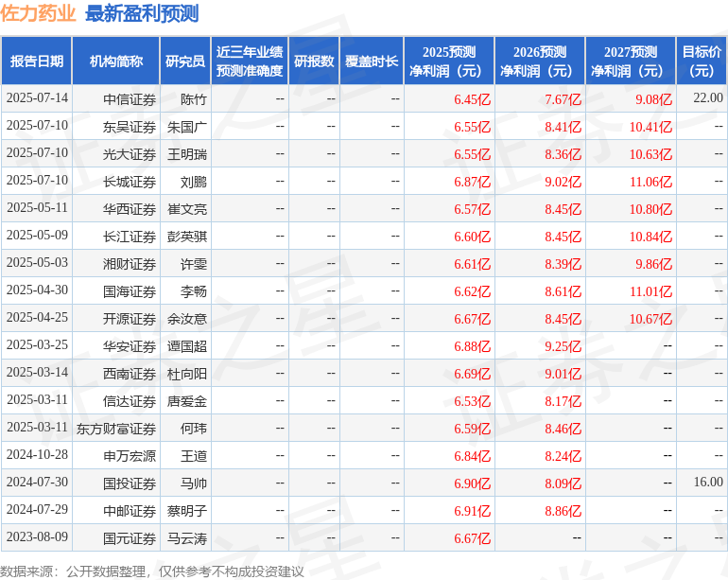
Task: Click the 8.61亿 forecast value
Action: (563, 290)
